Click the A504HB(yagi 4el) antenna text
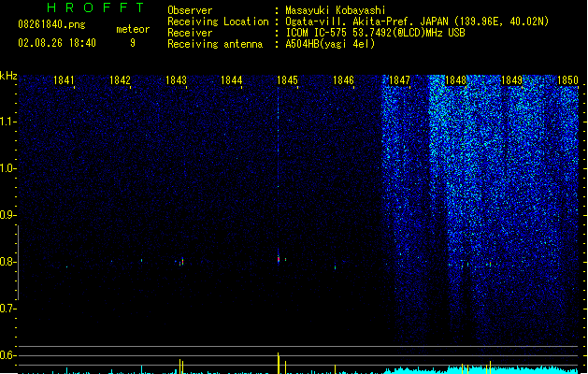 (330, 44)
